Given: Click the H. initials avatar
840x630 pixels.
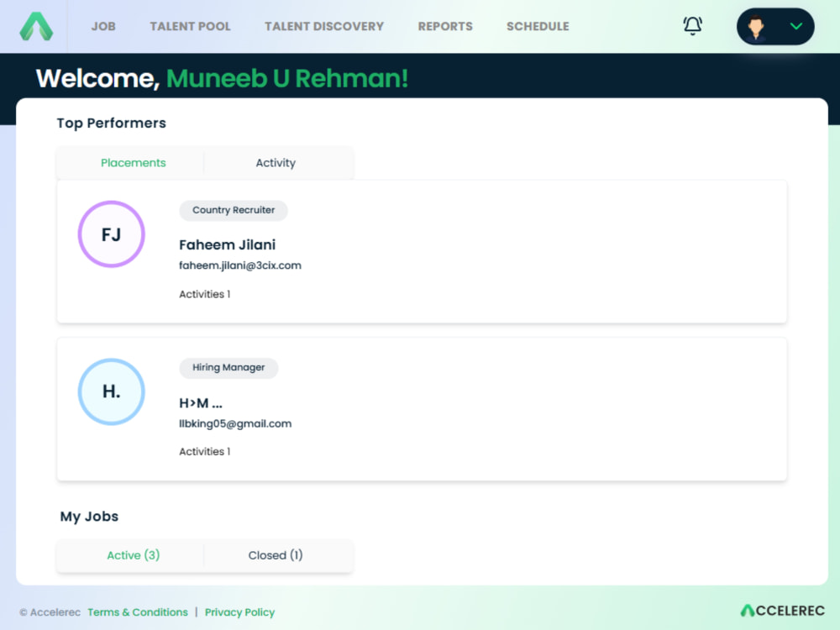Looking at the screenshot, I should coord(112,391).
